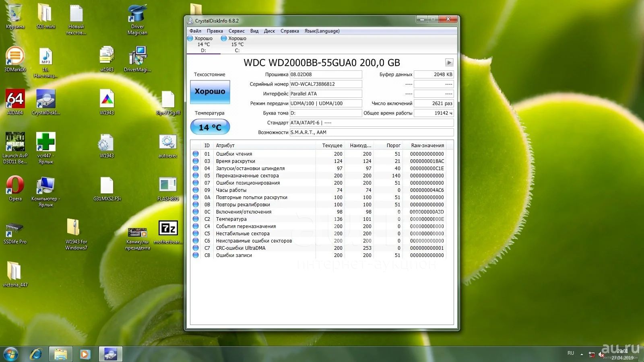Open the DriverMagi... installer icon
Viewport: 644px width, 362px height.
pos(137,60)
